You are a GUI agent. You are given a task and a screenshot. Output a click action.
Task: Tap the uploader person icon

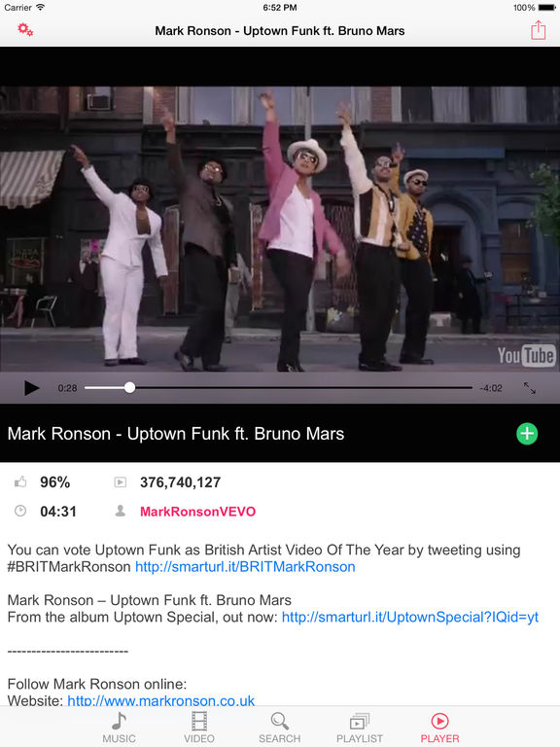coord(121,512)
